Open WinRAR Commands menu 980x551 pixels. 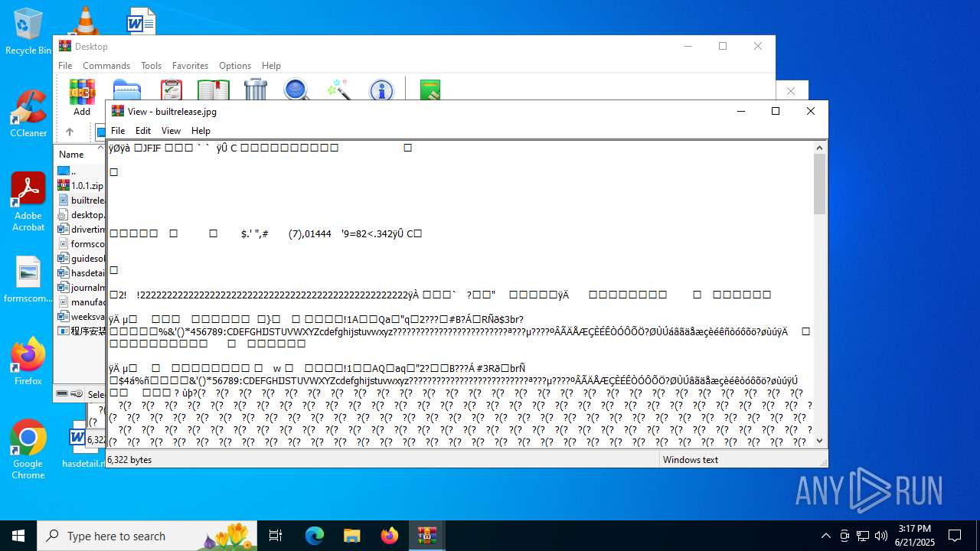click(x=106, y=66)
